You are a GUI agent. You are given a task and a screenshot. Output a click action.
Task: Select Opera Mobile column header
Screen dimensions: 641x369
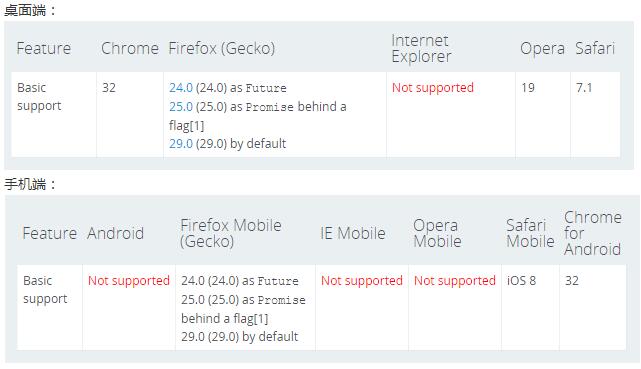point(437,233)
